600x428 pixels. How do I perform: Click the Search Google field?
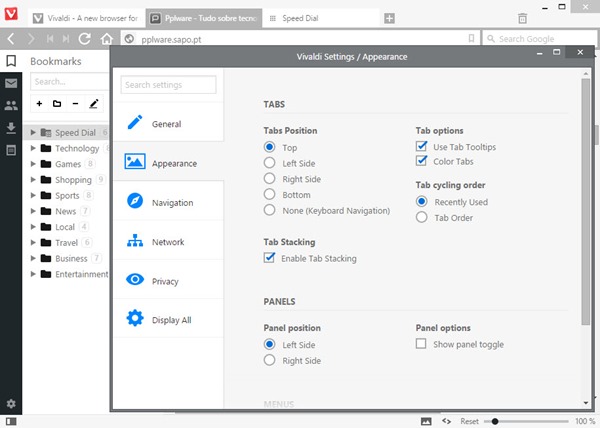point(540,39)
